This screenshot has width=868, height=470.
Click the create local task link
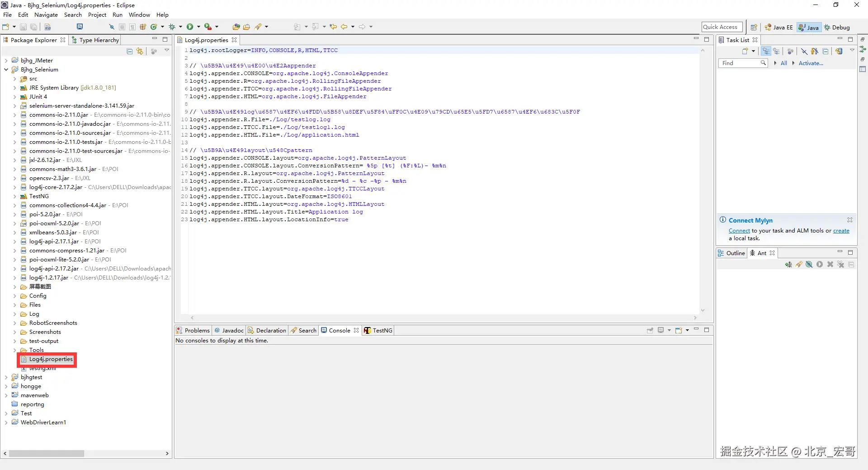click(841, 231)
